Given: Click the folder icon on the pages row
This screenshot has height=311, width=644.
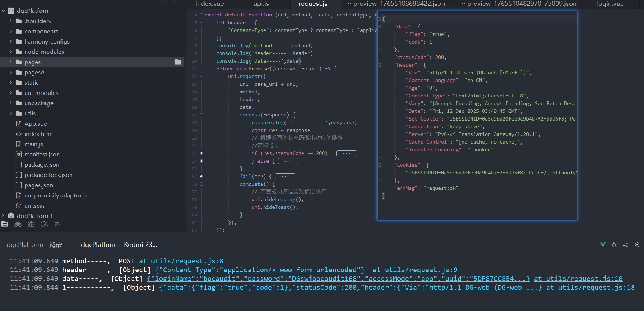Looking at the screenshot, I should tap(178, 62).
